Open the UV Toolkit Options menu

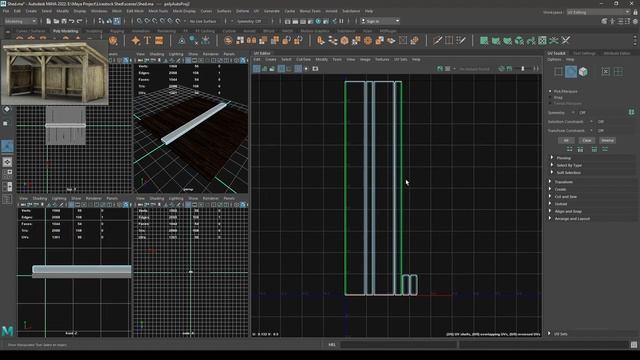tap(554, 60)
